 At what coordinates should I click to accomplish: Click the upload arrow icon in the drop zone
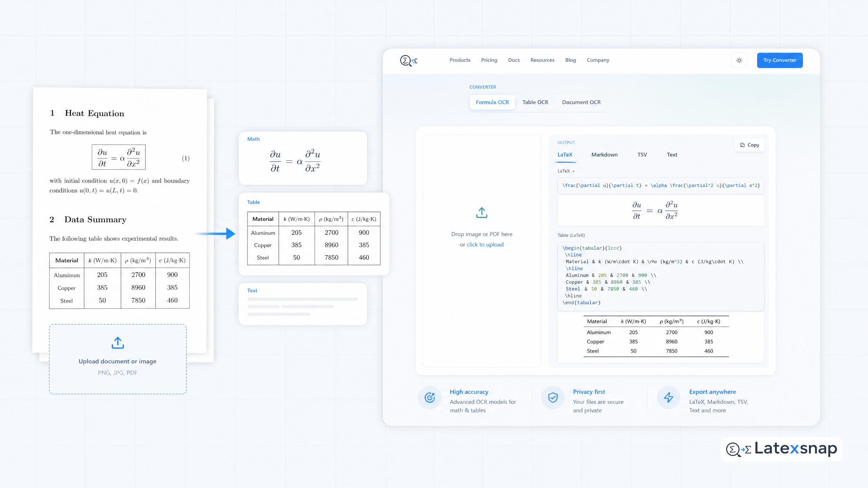coord(481,212)
